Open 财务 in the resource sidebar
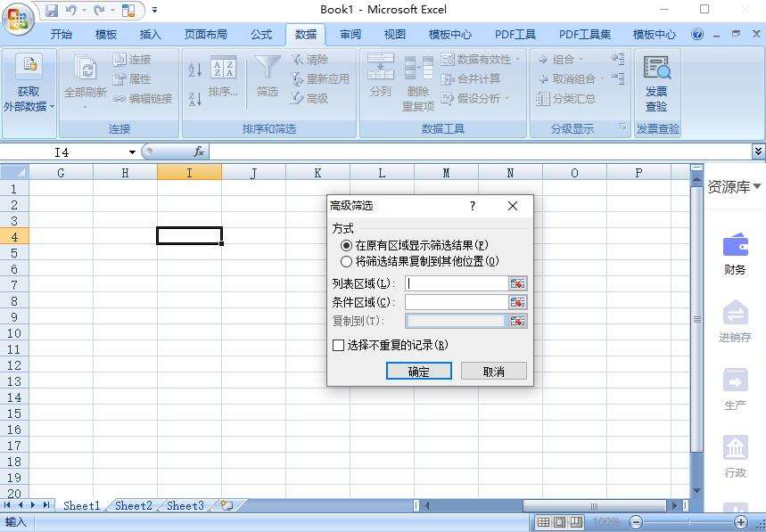Viewport: 766px width, 532px height. (x=735, y=254)
